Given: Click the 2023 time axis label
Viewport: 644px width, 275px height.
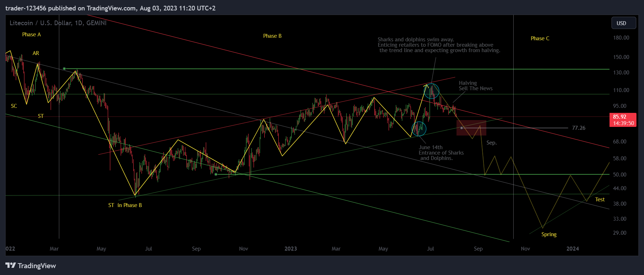Looking at the screenshot, I should (291, 249).
